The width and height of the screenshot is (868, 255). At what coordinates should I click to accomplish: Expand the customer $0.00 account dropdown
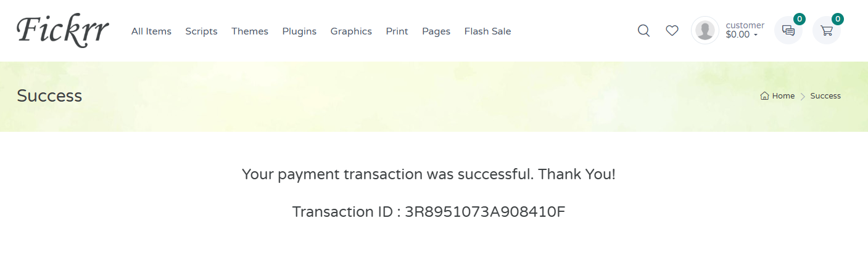[745, 35]
